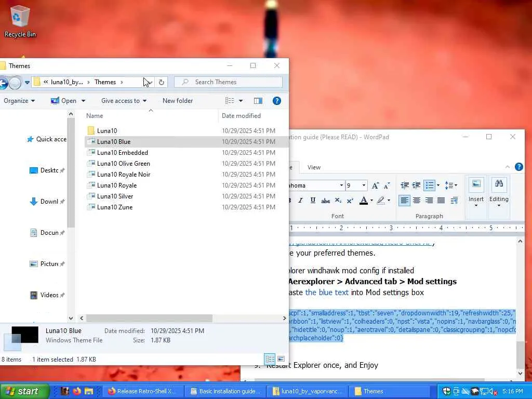The image size is (532, 399).
Task: Align text right in WordPad
Action: click(x=429, y=201)
